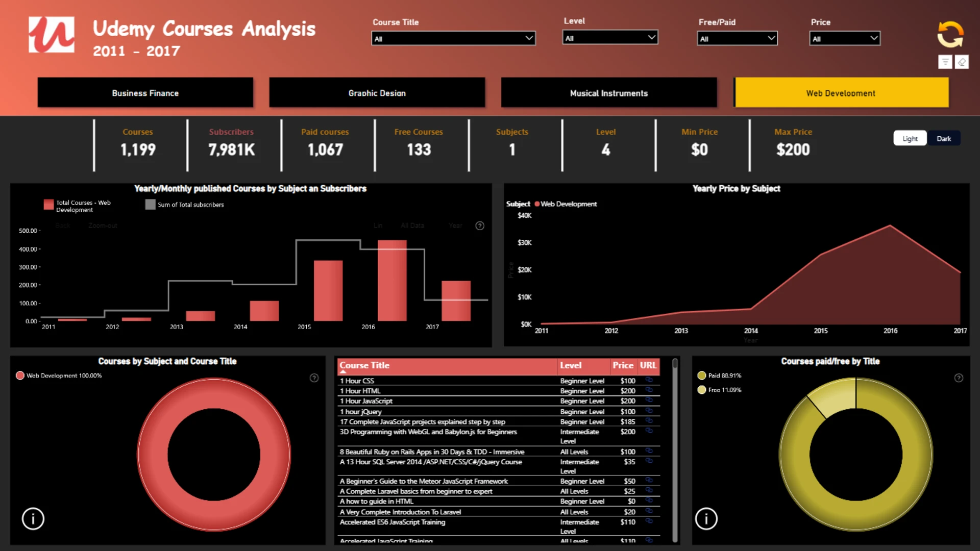980x551 pixels.
Task: Click help icon on paid/free donut chart
Action: 959,378
